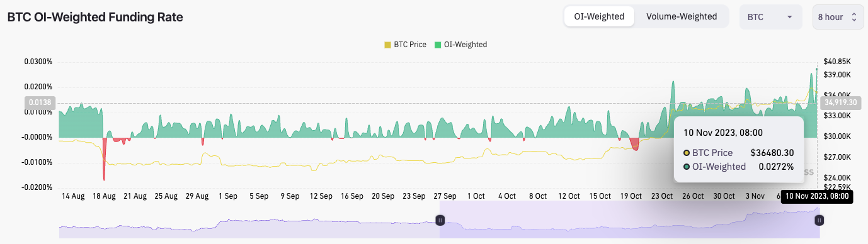This screenshot has width=868, height=244.
Task: Click the 25 Aug date label
Action: [x=166, y=196]
